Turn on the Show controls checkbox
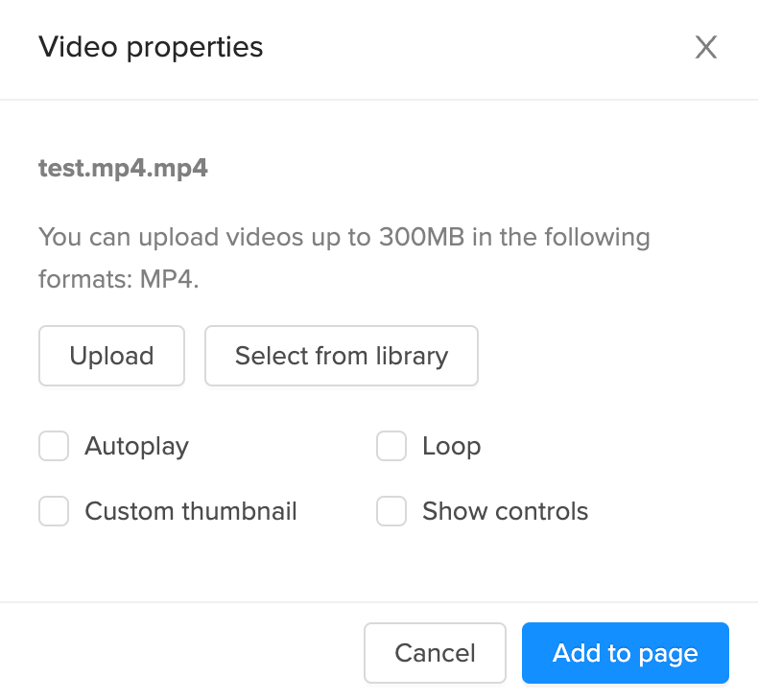 pos(391,511)
